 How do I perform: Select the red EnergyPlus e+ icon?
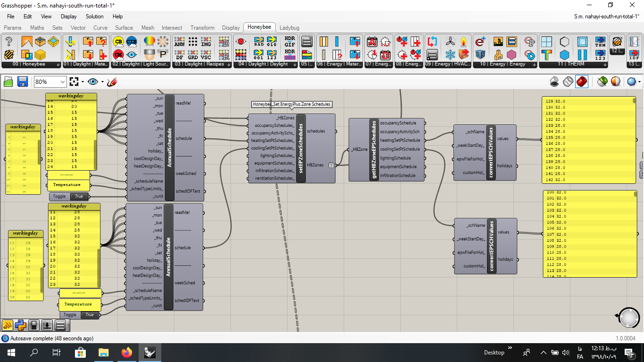click(x=480, y=41)
